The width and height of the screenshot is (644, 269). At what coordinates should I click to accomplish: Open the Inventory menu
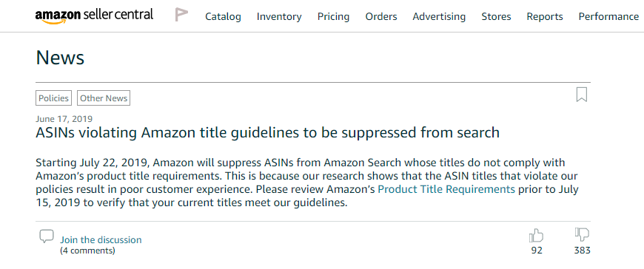point(279,17)
